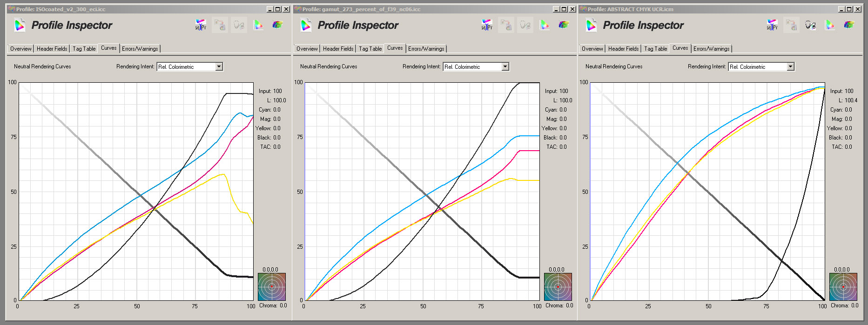868x325 pixels.
Task: Click the disabled image-profile icon in gamut_273 window
Action: coord(506,25)
